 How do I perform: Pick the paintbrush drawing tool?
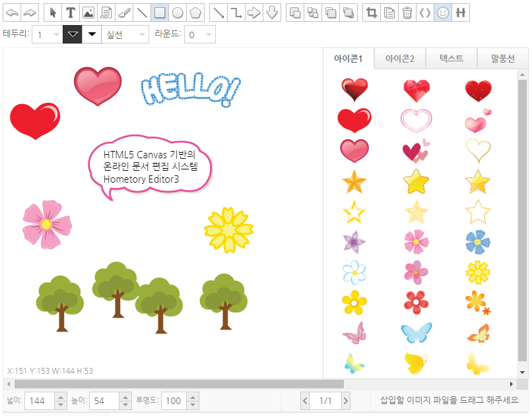coord(124,13)
